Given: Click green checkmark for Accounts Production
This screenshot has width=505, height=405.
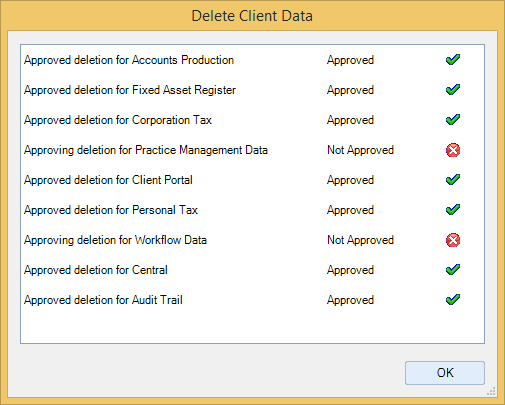Looking at the screenshot, I should pyautogui.click(x=453, y=60).
